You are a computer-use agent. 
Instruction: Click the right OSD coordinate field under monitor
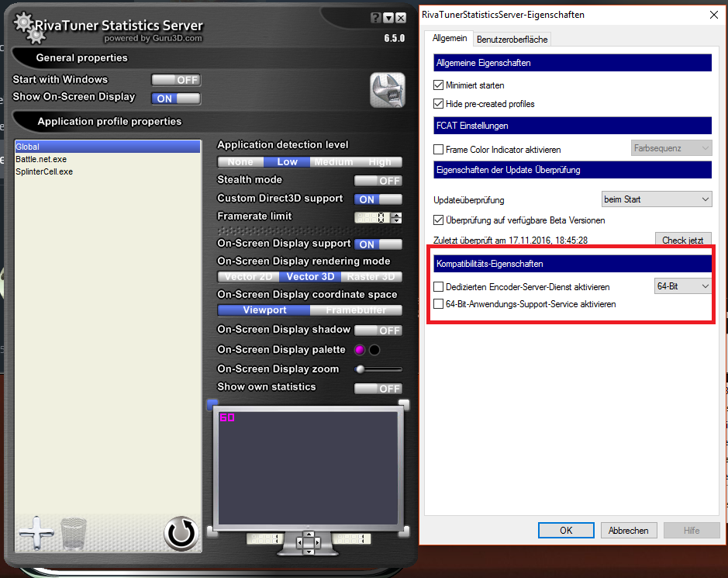click(x=353, y=538)
